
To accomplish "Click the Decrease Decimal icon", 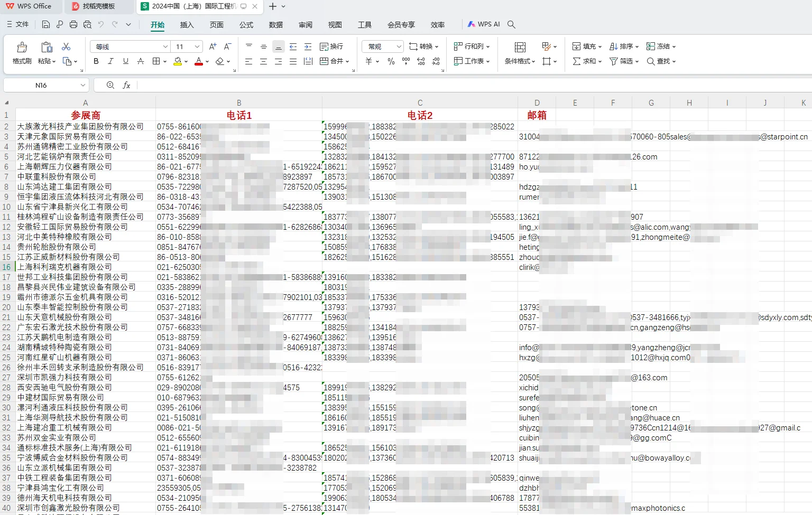I will (436, 61).
